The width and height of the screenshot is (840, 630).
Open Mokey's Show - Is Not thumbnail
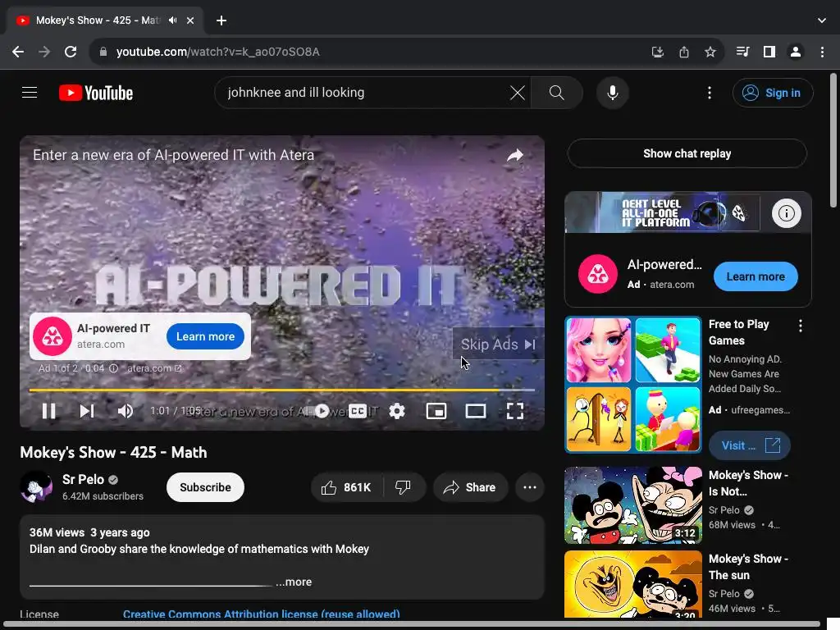coord(633,505)
